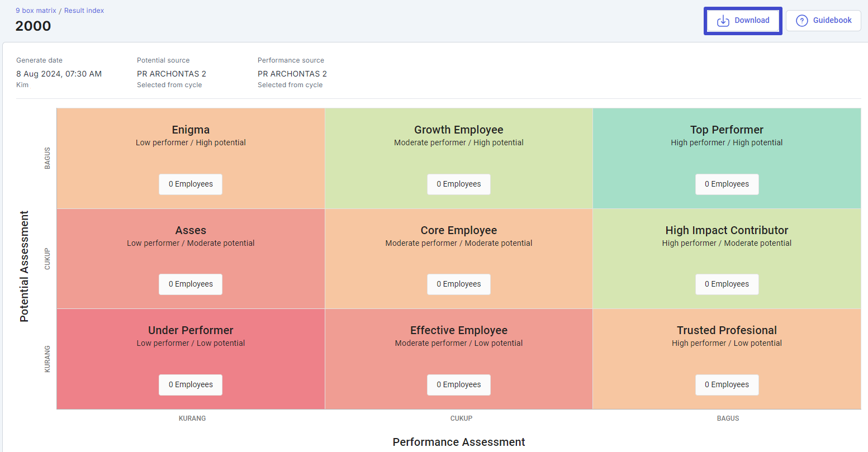Select the Under Performer heading
This screenshot has width=868, height=452.
(191, 330)
